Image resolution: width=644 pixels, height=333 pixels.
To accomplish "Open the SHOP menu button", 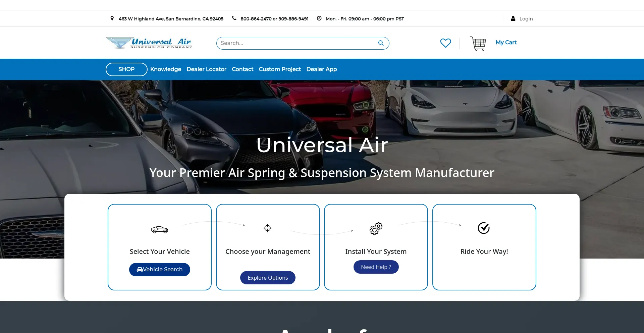I will coord(126,69).
